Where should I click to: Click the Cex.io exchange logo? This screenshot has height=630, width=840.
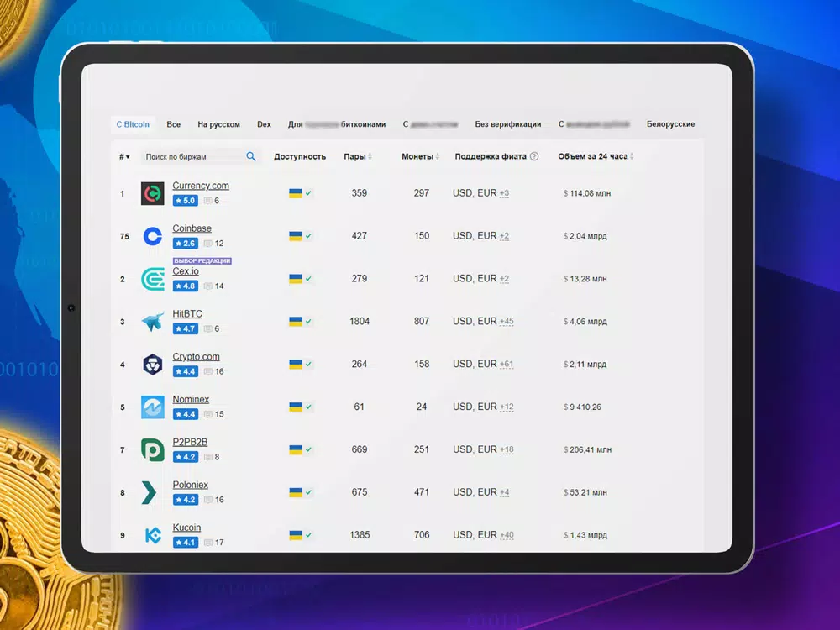click(x=152, y=279)
